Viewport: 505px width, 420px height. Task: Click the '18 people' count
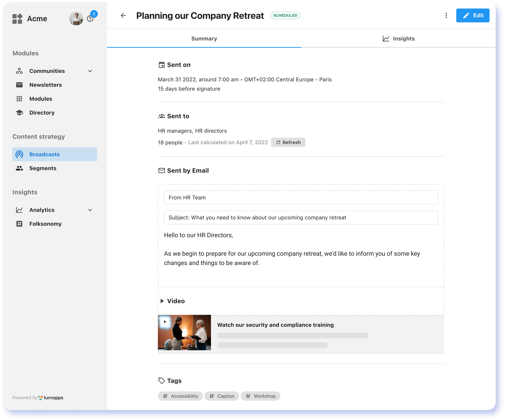tap(170, 143)
